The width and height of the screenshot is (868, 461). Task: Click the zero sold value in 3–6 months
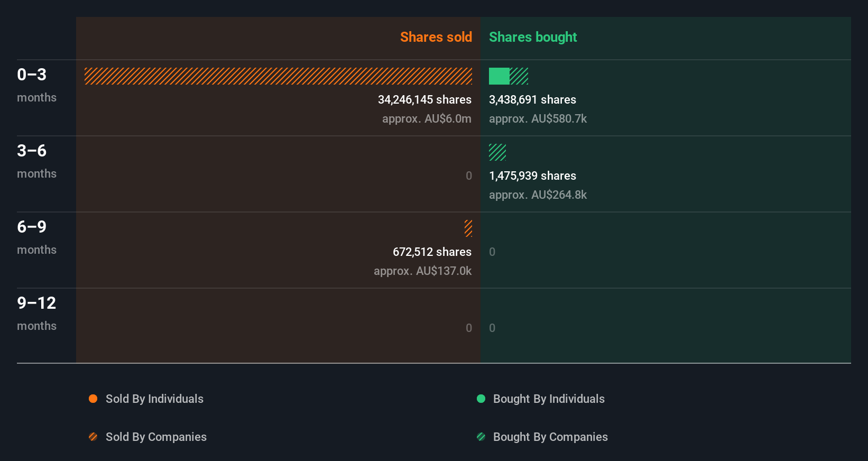[469, 176]
